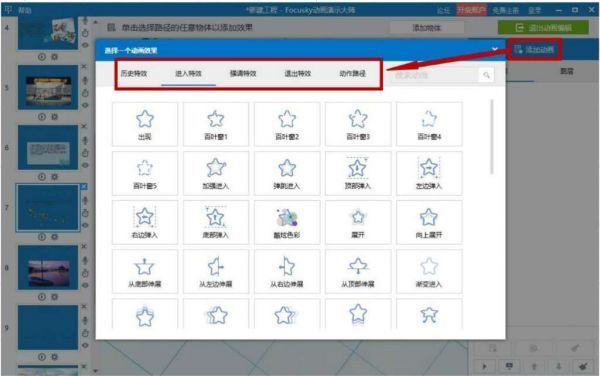Image resolution: width=600 pixels, height=376 pixels.
Task: Select the 百叶窗5 animation effect
Action: pyautogui.click(x=145, y=173)
